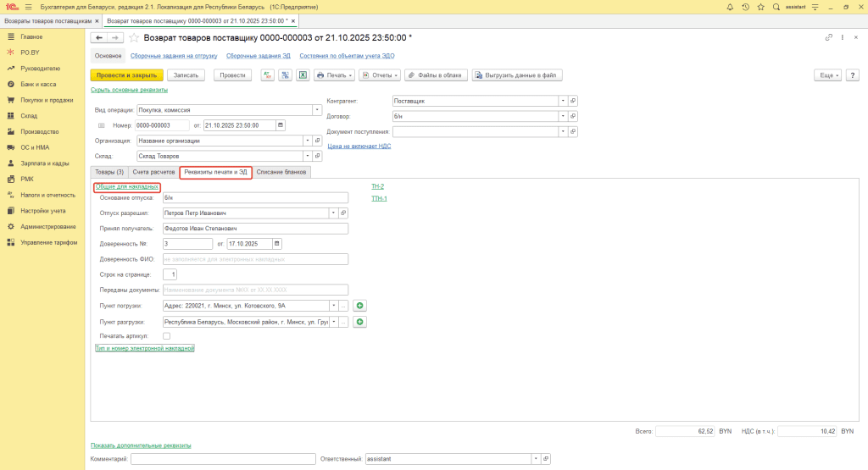Open the ТТН-1 link
This screenshot has height=470, width=868.
coord(379,198)
